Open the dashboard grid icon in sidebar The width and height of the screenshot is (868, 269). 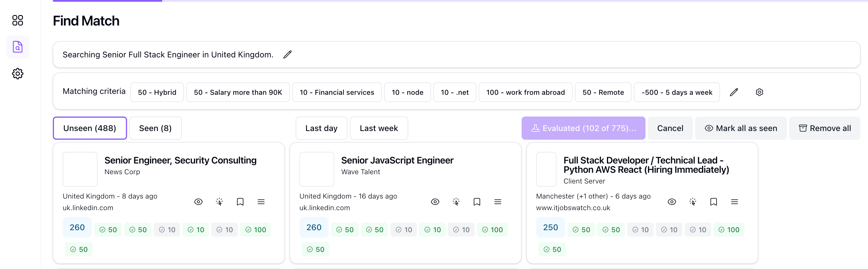tap(17, 20)
